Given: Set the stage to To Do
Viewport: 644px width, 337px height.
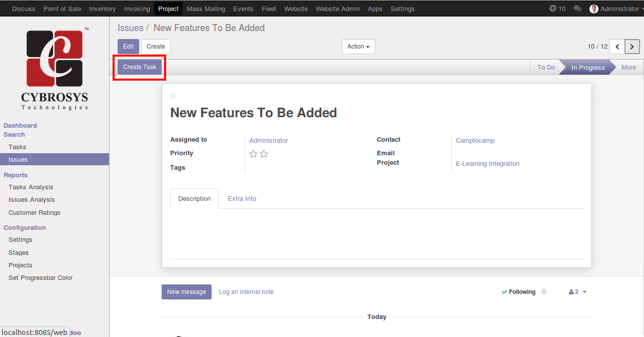Looking at the screenshot, I should (x=546, y=68).
